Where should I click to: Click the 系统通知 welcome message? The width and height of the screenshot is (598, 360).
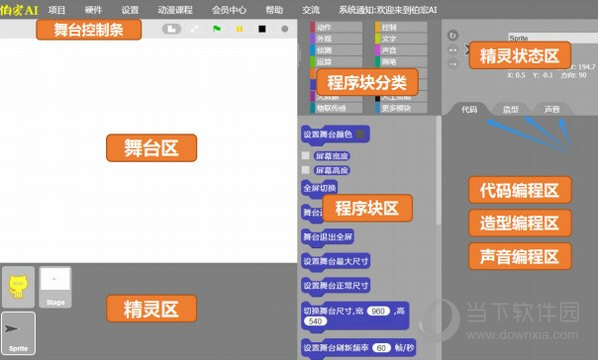[x=388, y=10]
